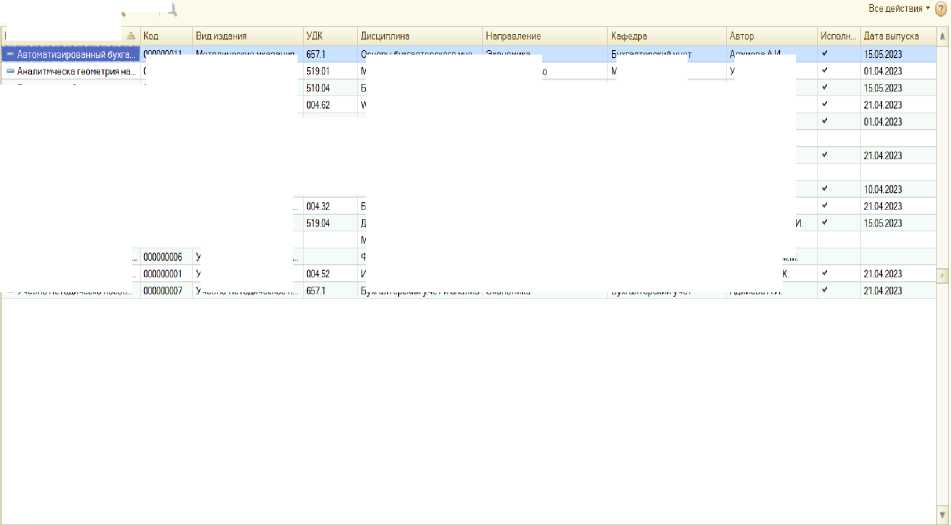
Task: Click the Дисциплина column header
Action: pos(418,36)
